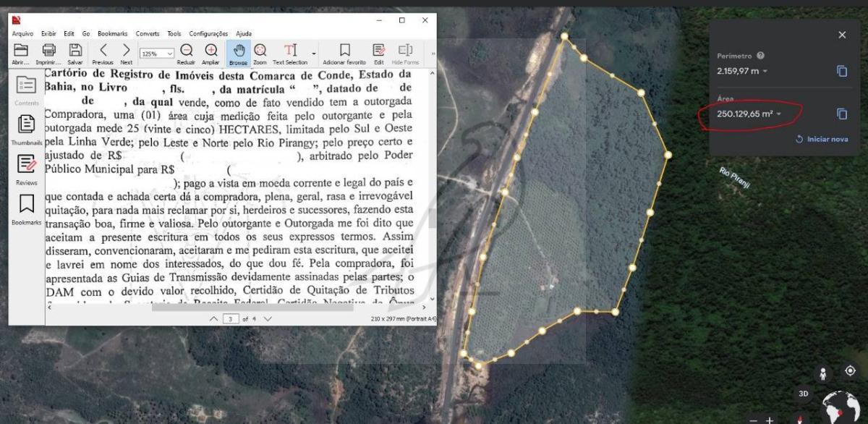Click Iniciar nova to restart measurement
Screen dimensions: 868x424
[x=822, y=139]
